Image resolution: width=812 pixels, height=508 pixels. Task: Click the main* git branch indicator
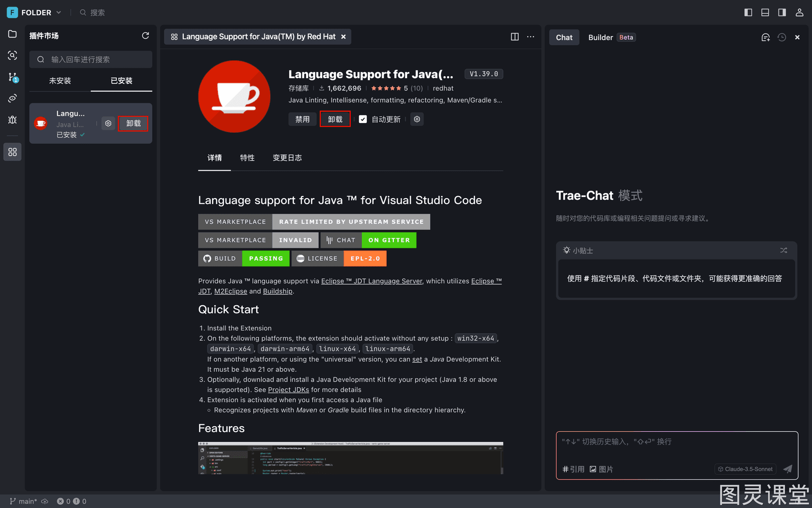[x=23, y=501]
